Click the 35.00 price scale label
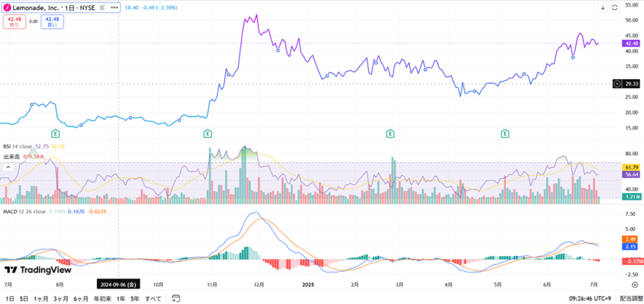 630,67
